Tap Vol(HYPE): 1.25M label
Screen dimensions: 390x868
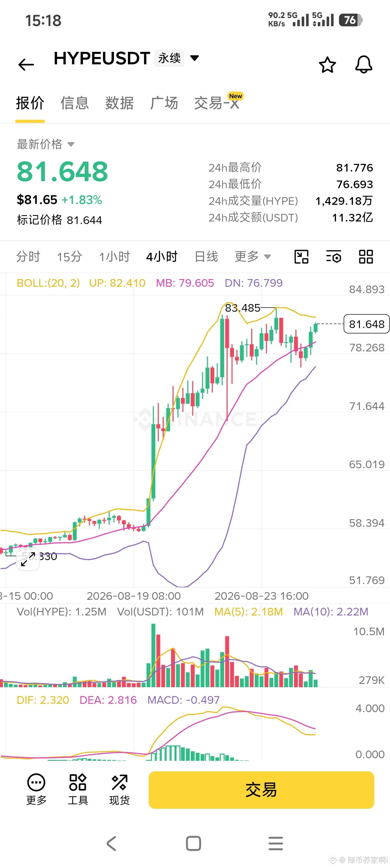click(62, 612)
